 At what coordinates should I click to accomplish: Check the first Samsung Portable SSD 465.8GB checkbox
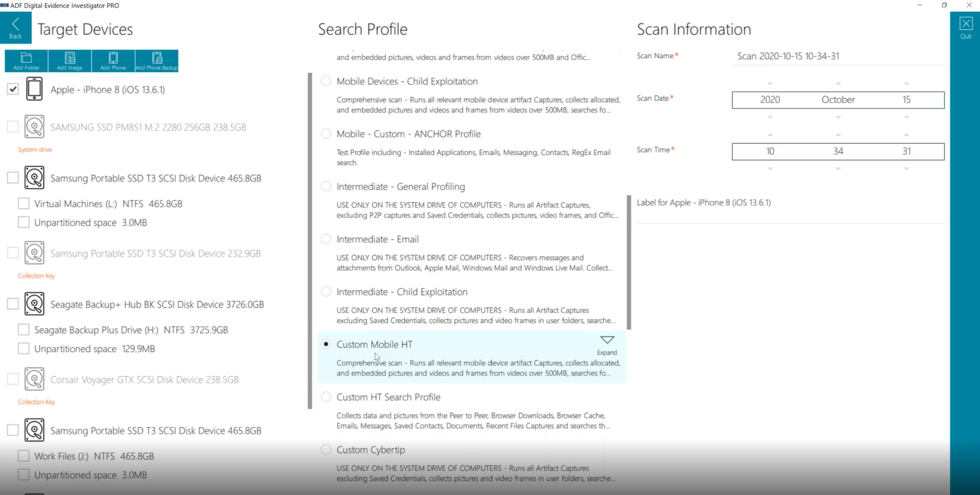click(x=13, y=178)
